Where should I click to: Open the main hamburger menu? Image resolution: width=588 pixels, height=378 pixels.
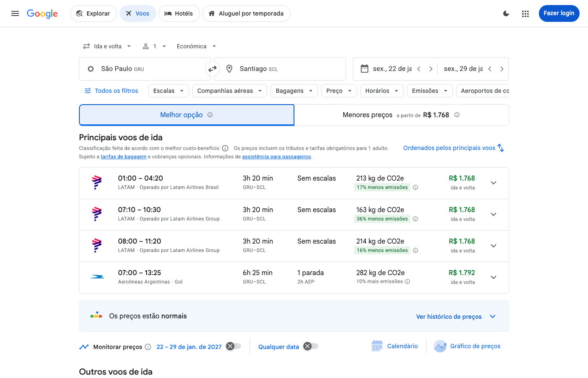pos(15,13)
